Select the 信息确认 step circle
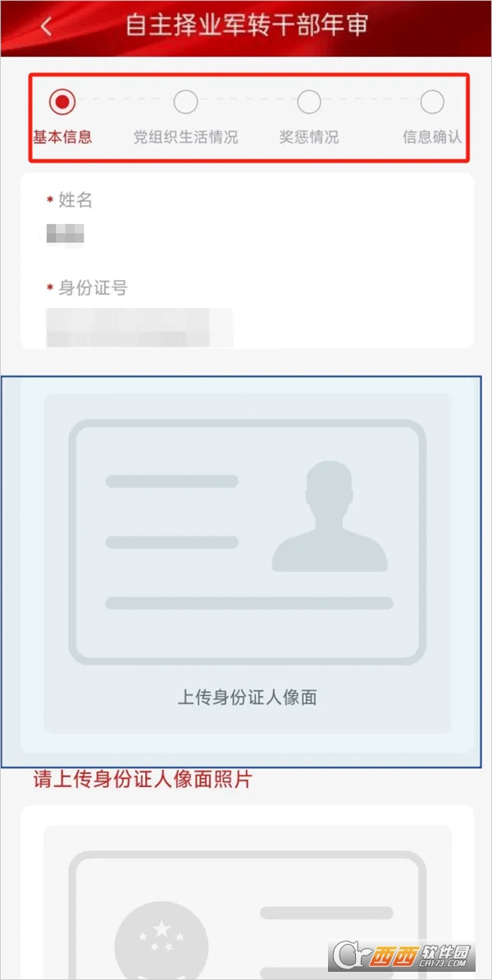This screenshot has height=980, width=492. (x=432, y=102)
